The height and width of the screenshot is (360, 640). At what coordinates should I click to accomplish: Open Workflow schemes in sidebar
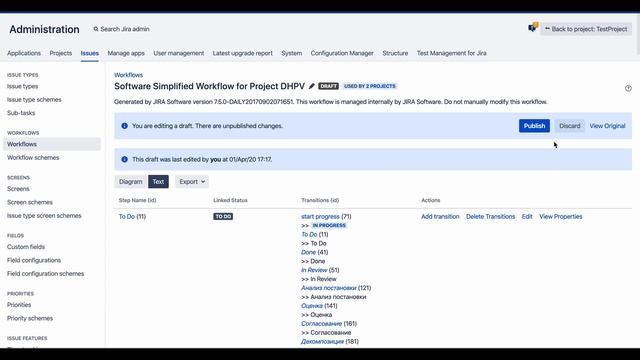click(33, 158)
